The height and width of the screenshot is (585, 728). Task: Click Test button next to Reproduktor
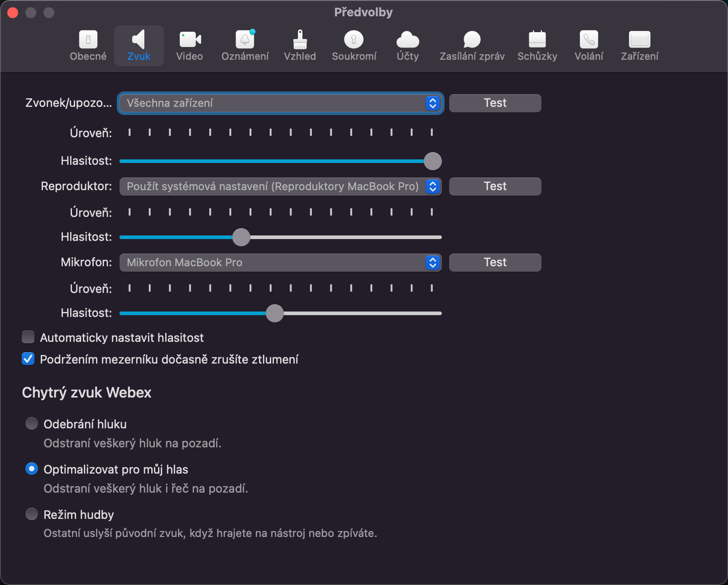pos(495,187)
